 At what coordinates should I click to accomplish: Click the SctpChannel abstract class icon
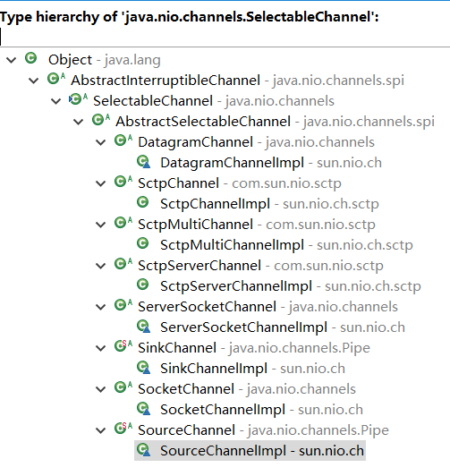coord(123,182)
